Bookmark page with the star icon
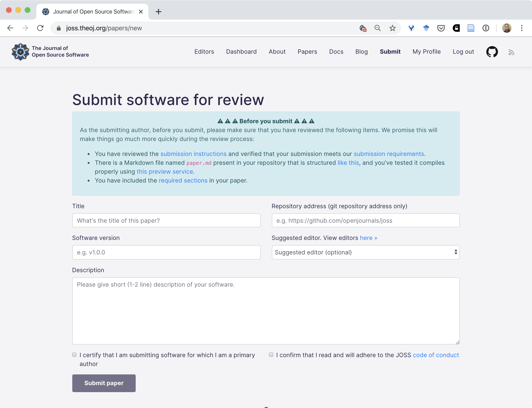Screen dimensions: 532x408 (392, 28)
